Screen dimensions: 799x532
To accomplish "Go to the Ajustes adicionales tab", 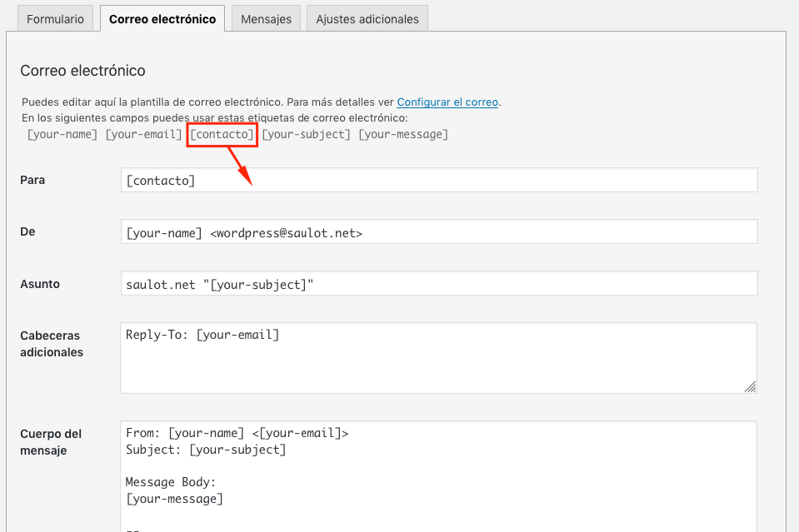I will (x=367, y=19).
